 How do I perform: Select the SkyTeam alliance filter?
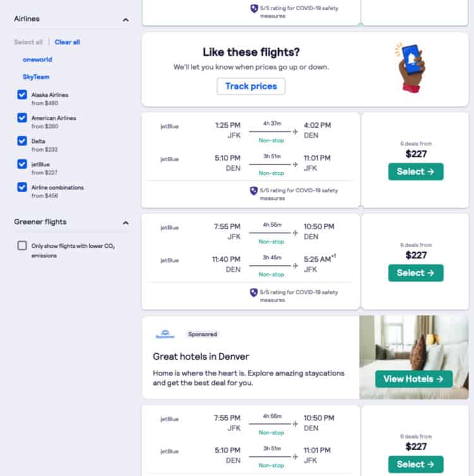point(37,76)
